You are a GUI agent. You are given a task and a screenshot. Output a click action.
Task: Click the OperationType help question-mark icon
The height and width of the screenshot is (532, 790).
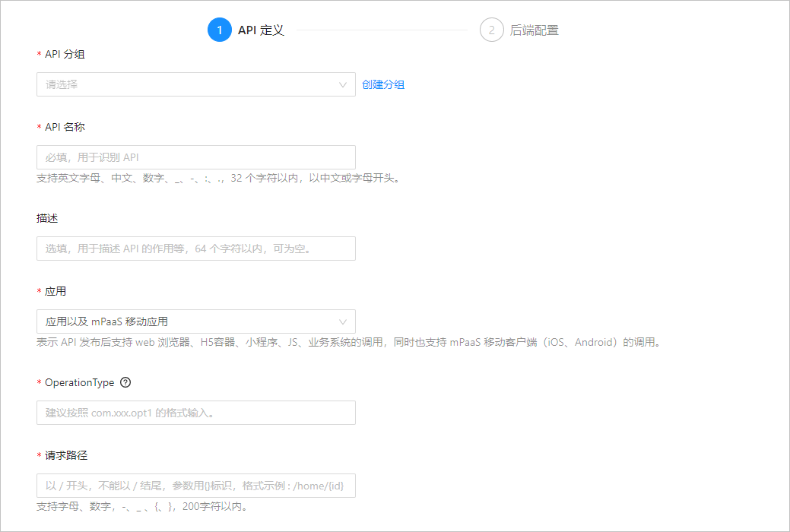pyautogui.click(x=125, y=382)
